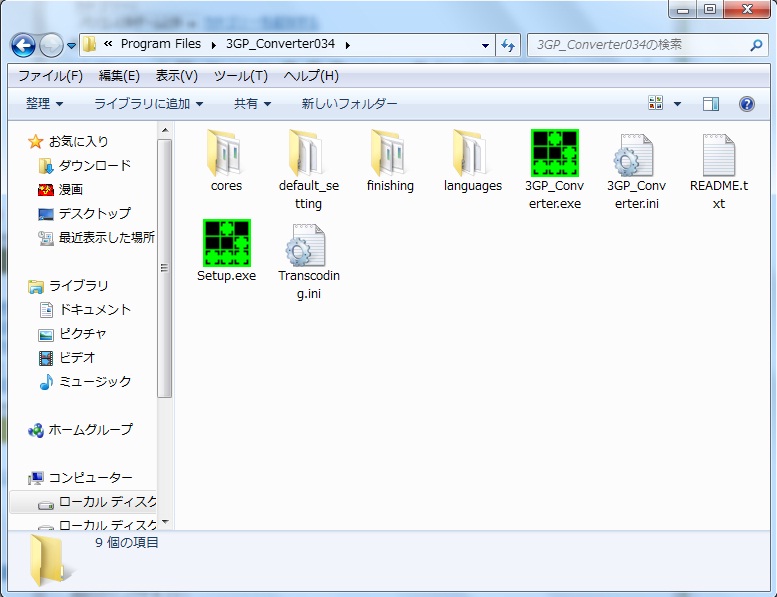This screenshot has width=777, height=597.
Task: Open address bar history dropdown
Action: [x=485, y=46]
